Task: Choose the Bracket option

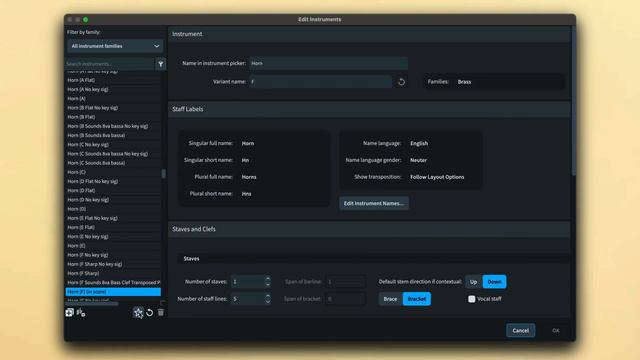Action: pyautogui.click(x=416, y=299)
